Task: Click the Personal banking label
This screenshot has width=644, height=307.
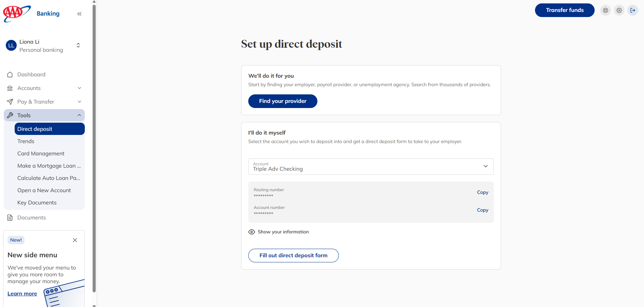Action: click(x=41, y=50)
